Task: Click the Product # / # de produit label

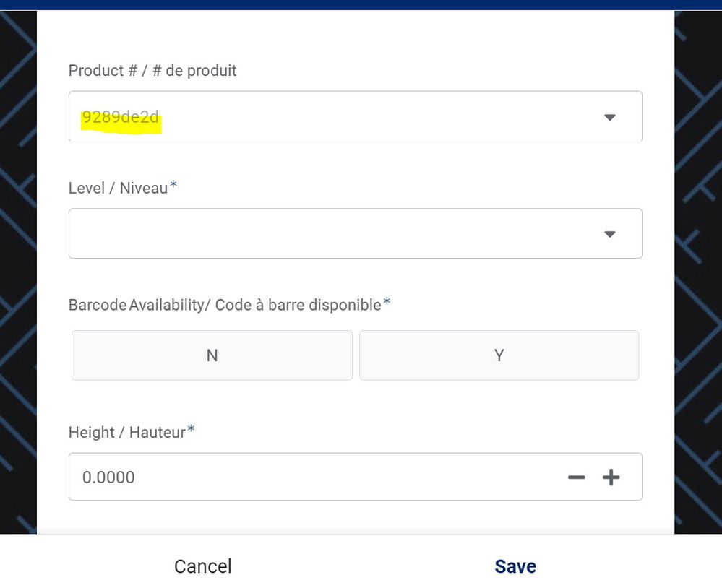Action: click(152, 70)
